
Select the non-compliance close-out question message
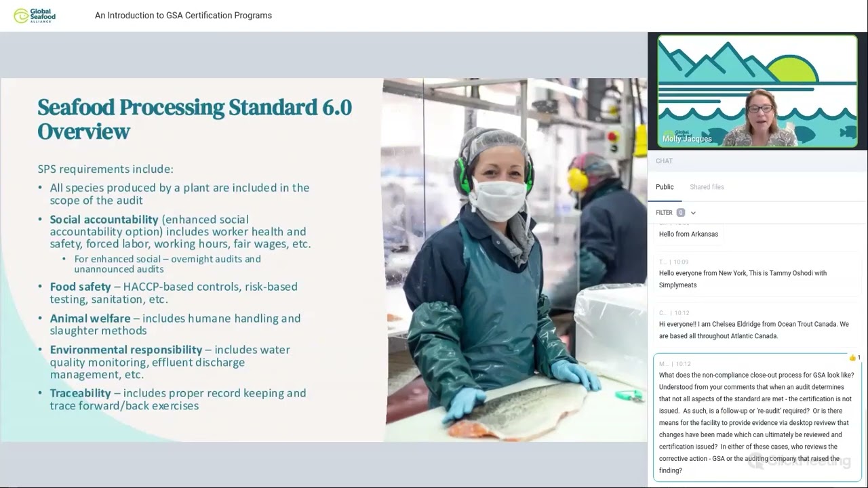tap(757, 417)
